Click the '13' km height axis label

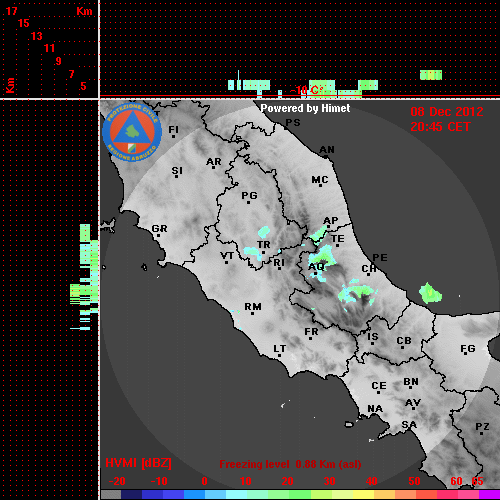point(37,36)
